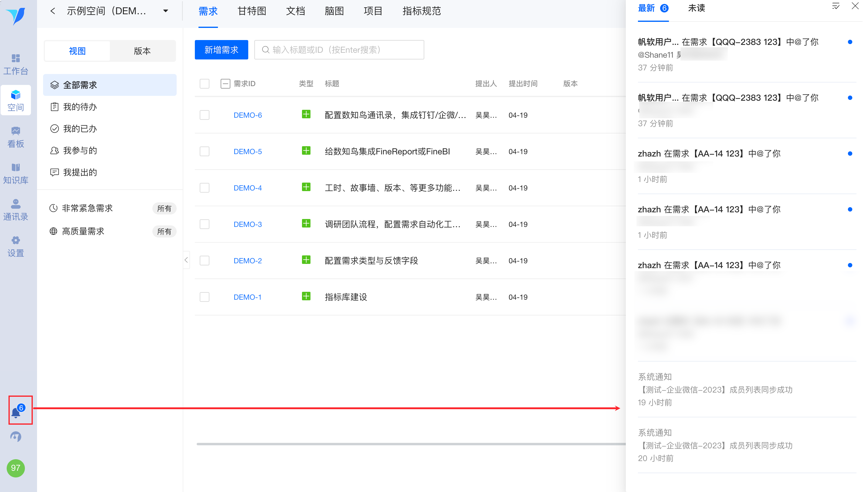Open 工作台 workbench in sidebar
Screen dimensions: 868x492
point(15,64)
